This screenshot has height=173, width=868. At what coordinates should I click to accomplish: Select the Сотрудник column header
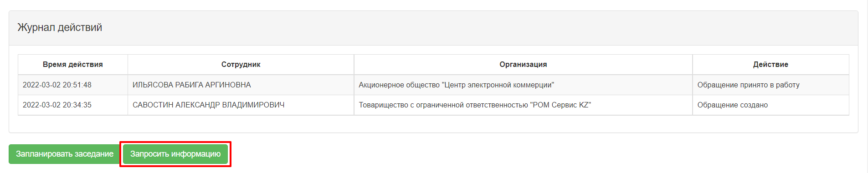coord(241,65)
